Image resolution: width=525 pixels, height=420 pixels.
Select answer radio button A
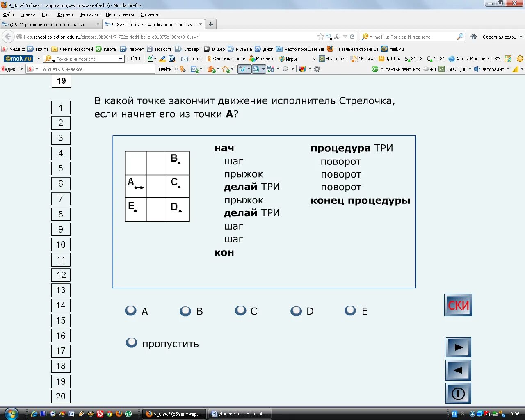click(131, 310)
